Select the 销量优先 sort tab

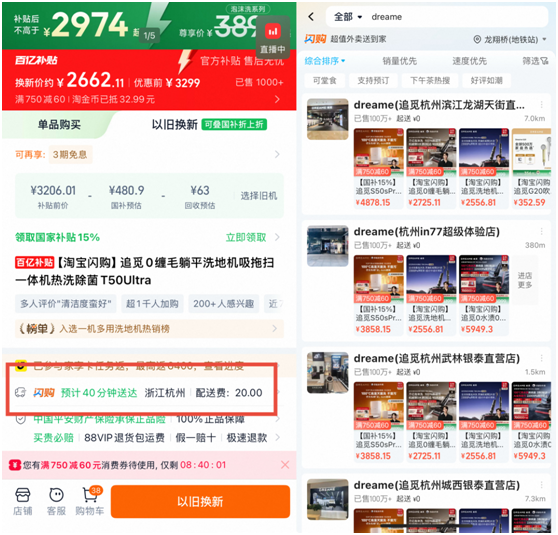coord(399,61)
